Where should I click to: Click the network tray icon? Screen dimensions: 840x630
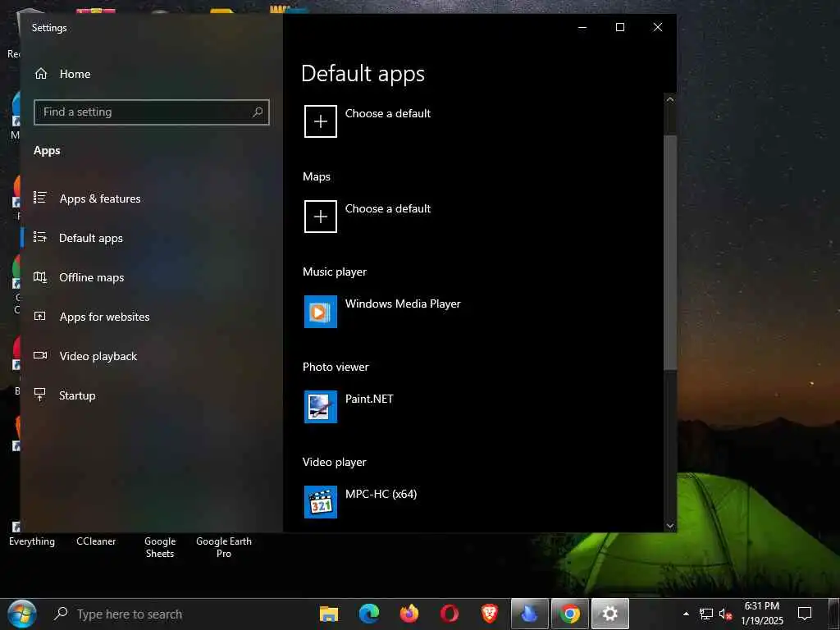(706, 614)
